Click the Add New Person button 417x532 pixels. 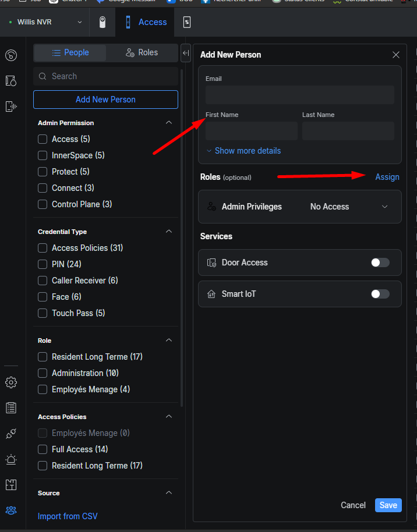coord(105,100)
